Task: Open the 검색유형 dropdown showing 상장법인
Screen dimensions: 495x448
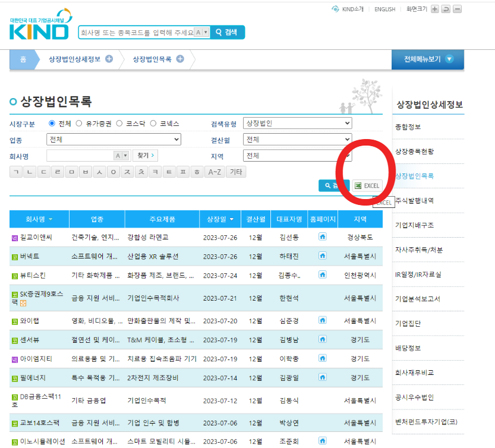Action: [x=297, y=123]
